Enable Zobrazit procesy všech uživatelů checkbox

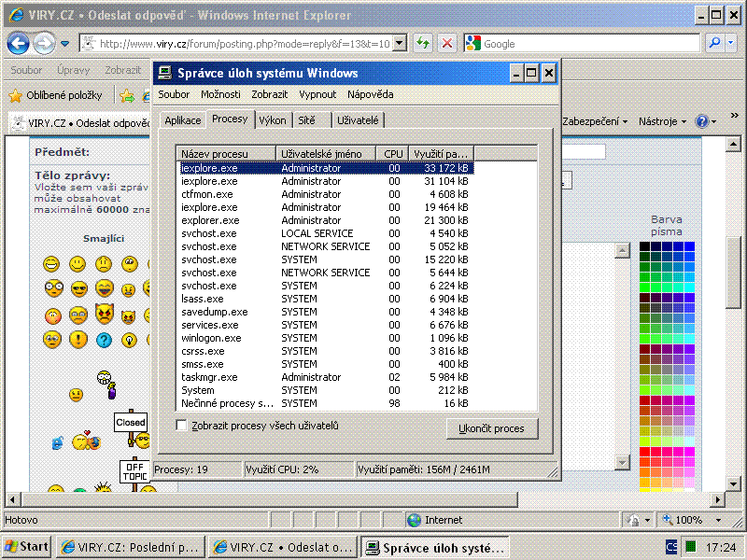tap(181, 426)
